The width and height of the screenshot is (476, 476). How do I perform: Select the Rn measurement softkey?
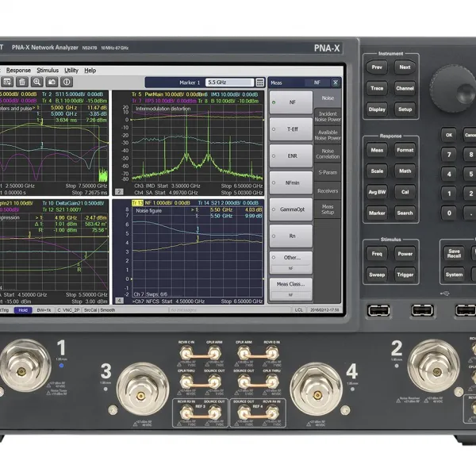pos(291,236)
